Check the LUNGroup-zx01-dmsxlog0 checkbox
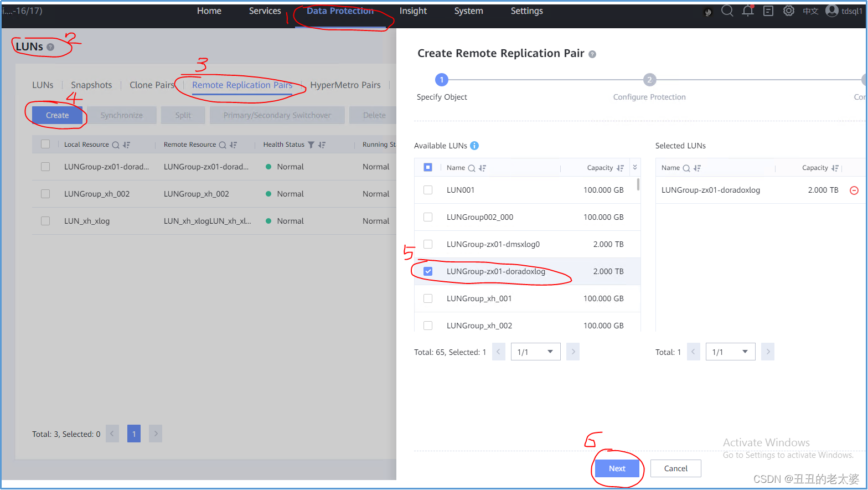Viewport: 868px width, 490px height. [428, 244]
